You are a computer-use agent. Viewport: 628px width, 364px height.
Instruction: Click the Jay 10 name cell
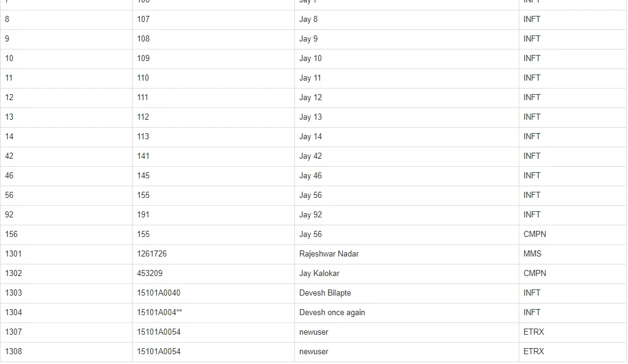406,59
